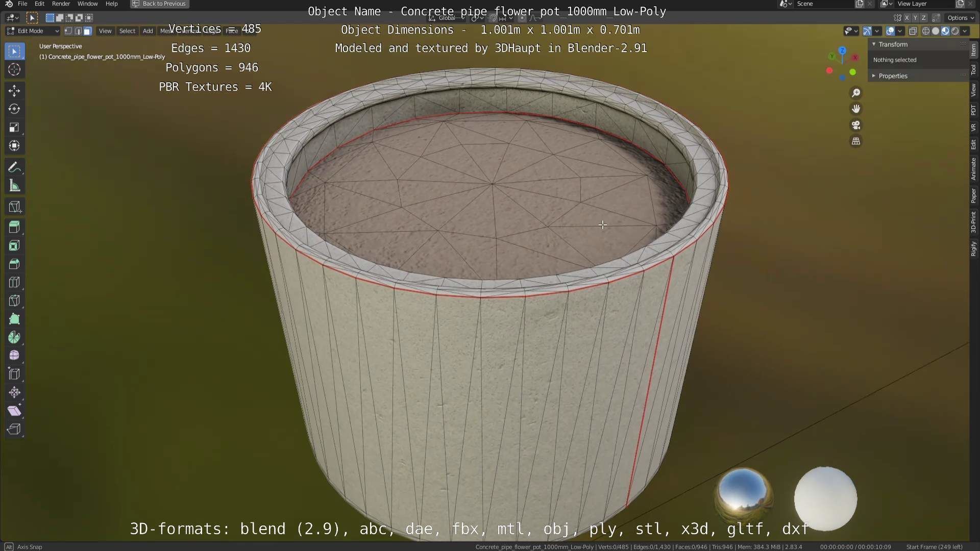This screenshot has height=551, width=980.
Task: Select the Add Cube tool
Action: (x=14, y=207)
